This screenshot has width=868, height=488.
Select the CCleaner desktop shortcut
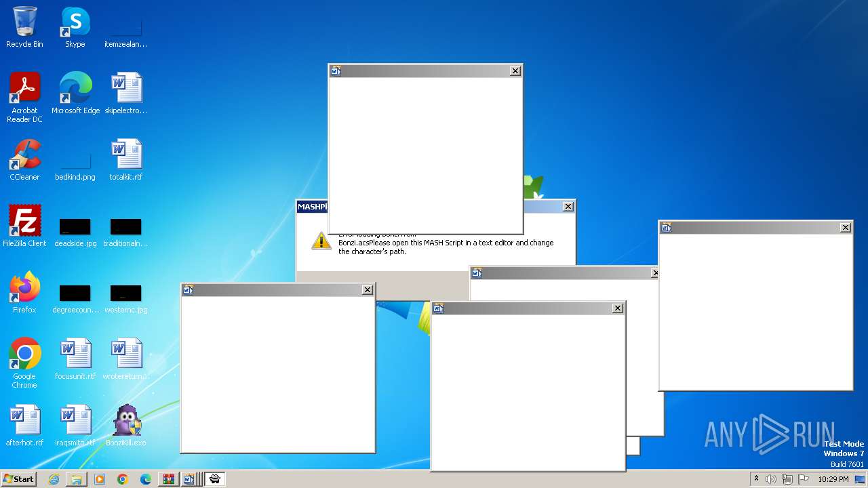click(24, 160)
